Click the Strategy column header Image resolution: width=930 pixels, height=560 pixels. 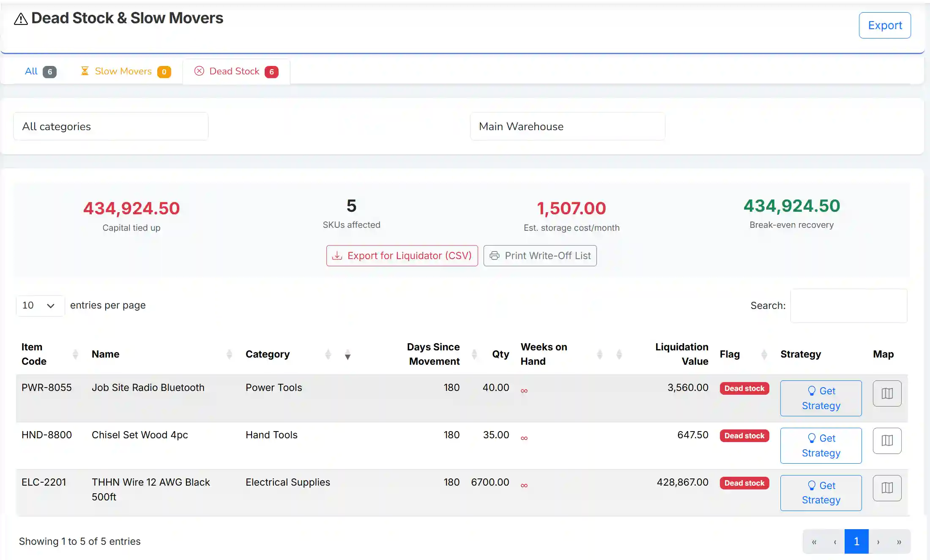(x=801, y=354)
